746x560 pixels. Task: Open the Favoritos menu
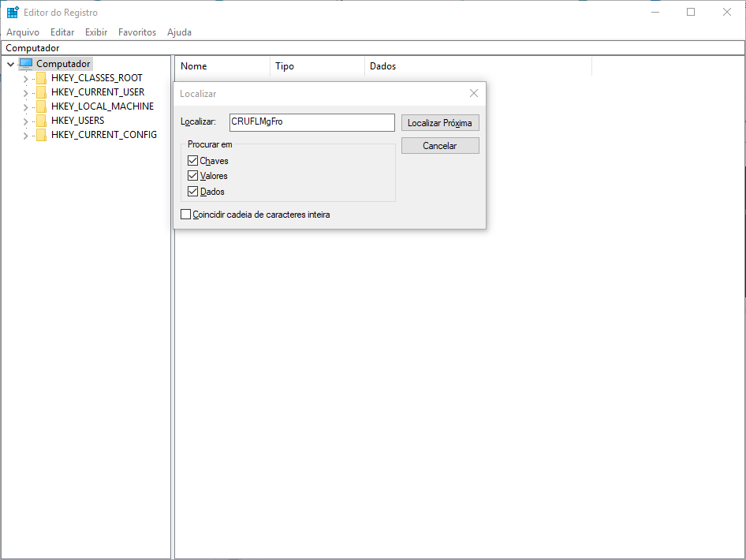coord(137,32)
